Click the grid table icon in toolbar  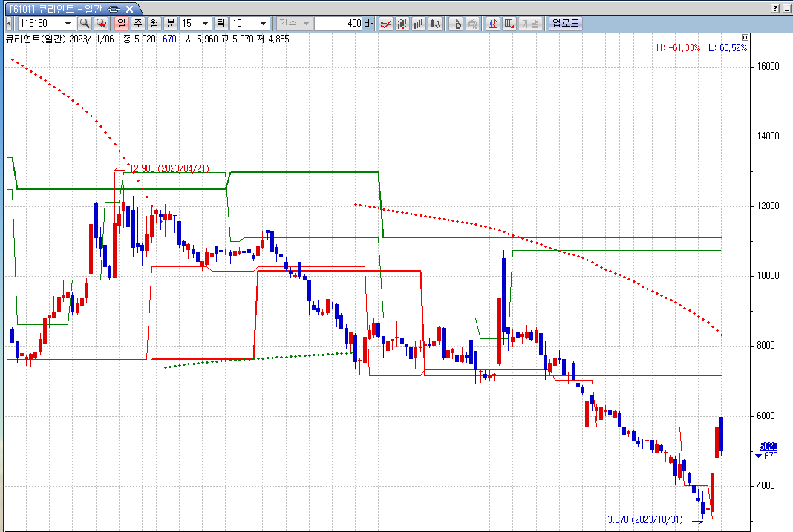tap(509, 24)
